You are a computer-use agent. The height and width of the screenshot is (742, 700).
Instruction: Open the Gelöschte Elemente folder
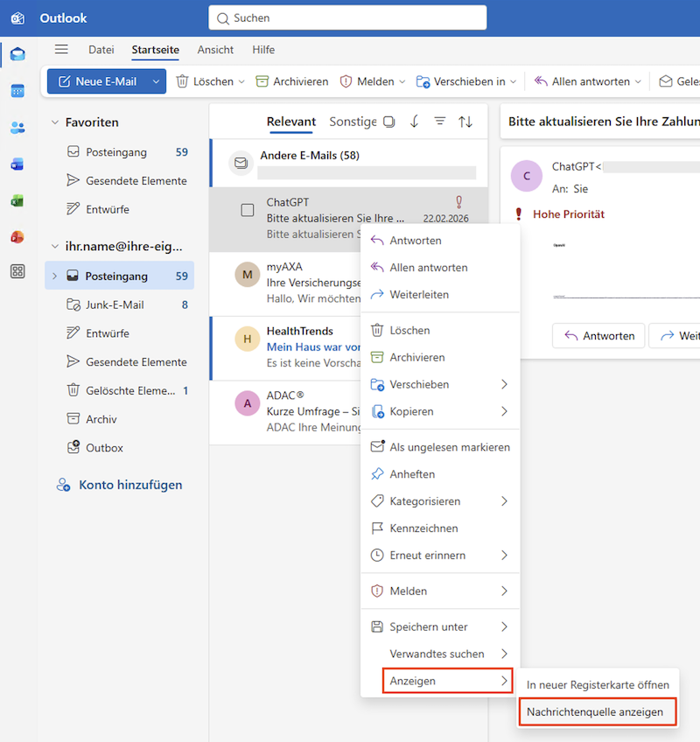(119, 391)
